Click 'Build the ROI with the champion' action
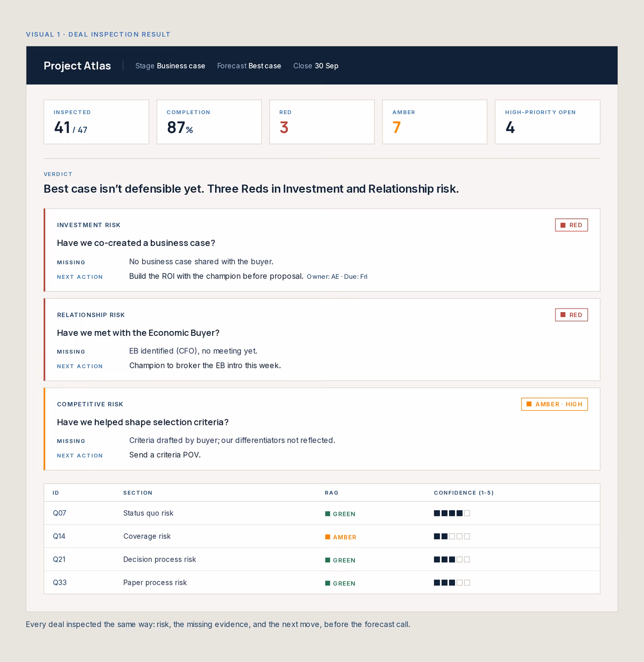 (216, 276)
